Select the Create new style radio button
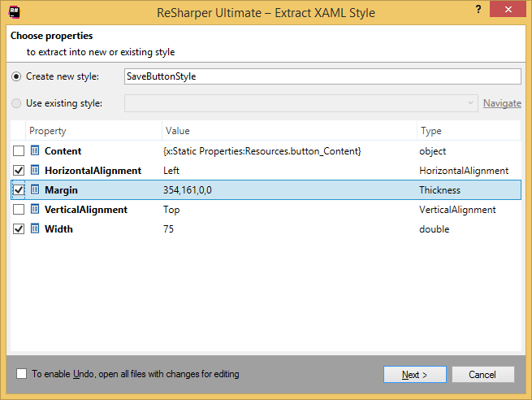The image size is (532, 400). 17,76
